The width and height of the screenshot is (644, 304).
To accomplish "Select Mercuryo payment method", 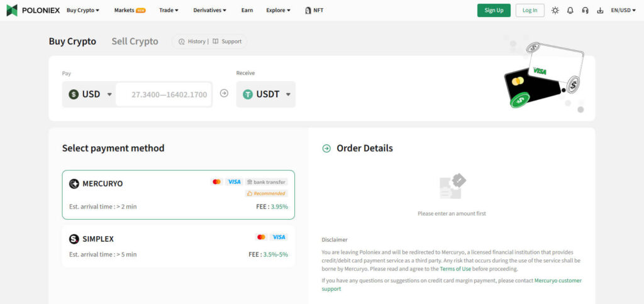I will [178, 195].
